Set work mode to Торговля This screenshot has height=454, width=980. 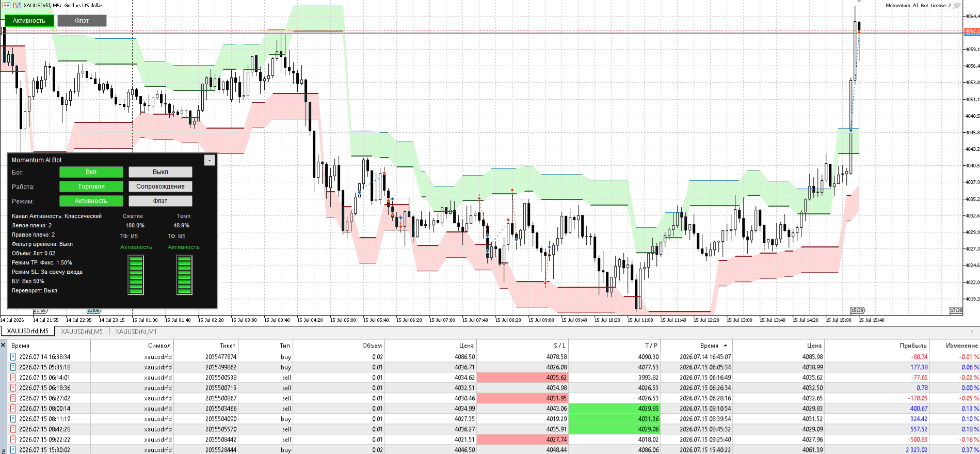[91, 186]
